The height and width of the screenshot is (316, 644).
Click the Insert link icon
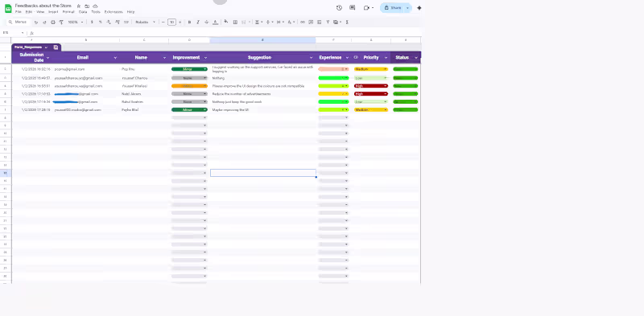303,23
